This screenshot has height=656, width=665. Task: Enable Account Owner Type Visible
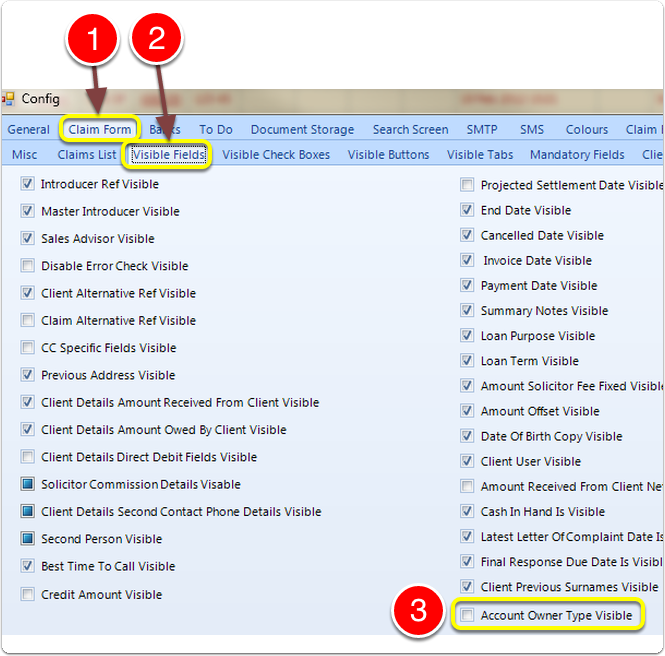467,614
